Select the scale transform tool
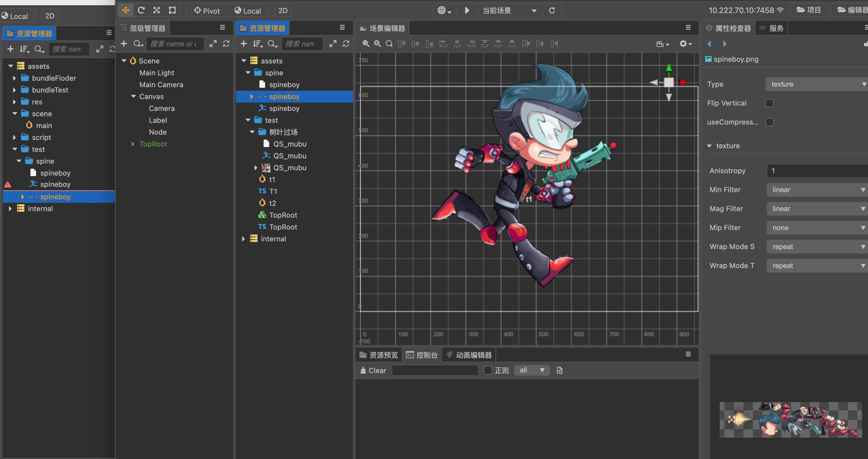The width and height of the screenshot is (868, 459). coord(157,10)
